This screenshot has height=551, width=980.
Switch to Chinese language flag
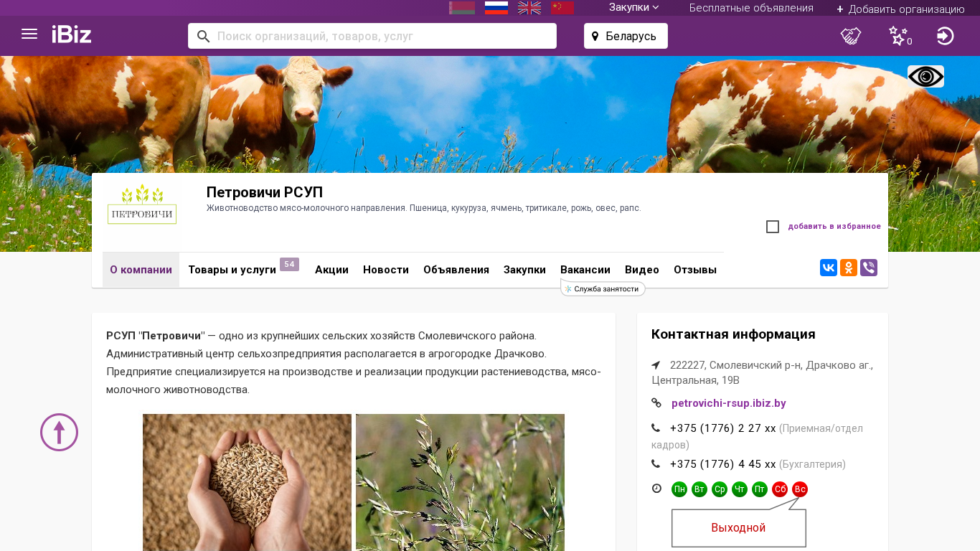(x=562, y=8)
